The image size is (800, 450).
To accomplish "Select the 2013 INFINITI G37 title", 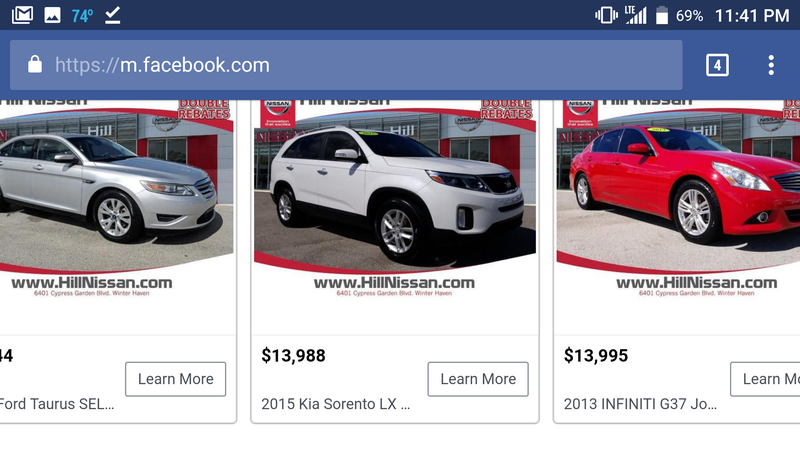I will tap(640, 404).
